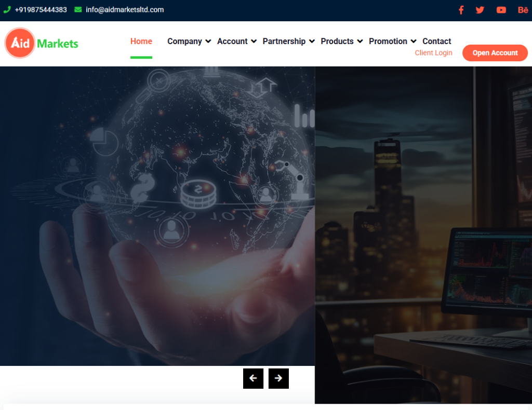This screenshot has height=410, width=532.
Task: Advance the slider with right arrow
Action: 278,378
